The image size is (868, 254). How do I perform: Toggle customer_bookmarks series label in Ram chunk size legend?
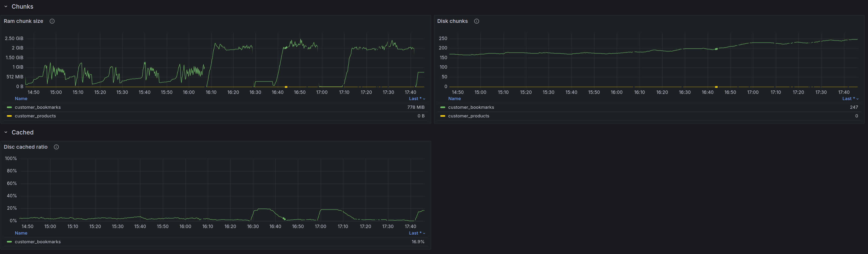coord(38,107)
